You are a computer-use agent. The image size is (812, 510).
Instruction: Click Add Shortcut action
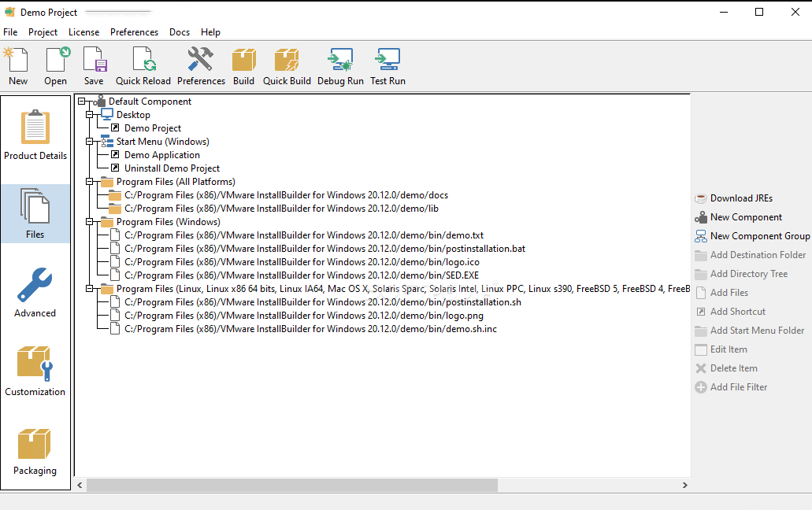tap(730, 312)
